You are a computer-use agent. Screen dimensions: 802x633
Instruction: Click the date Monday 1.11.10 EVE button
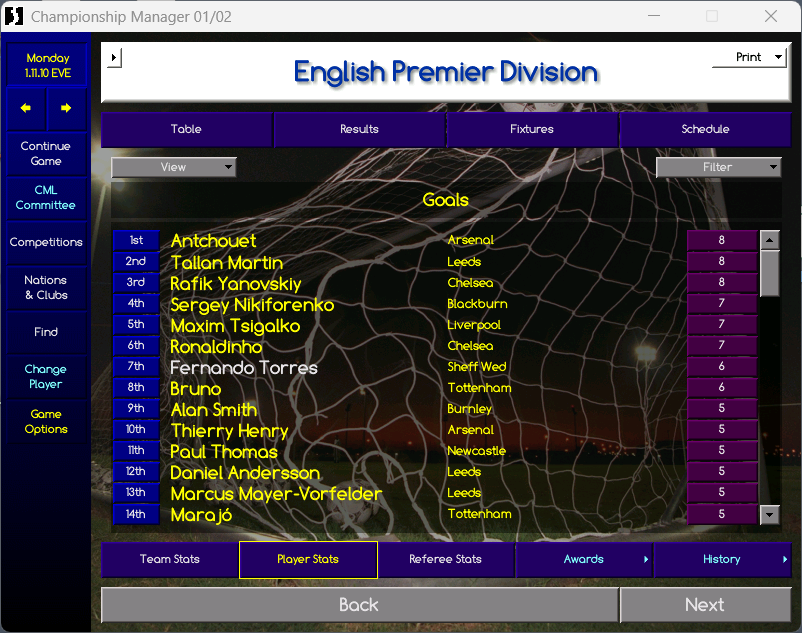pos(47,65)
